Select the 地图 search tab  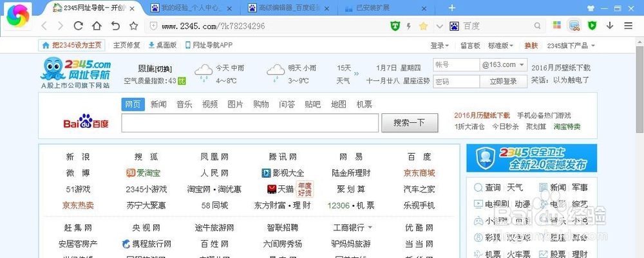pos(339,104)
